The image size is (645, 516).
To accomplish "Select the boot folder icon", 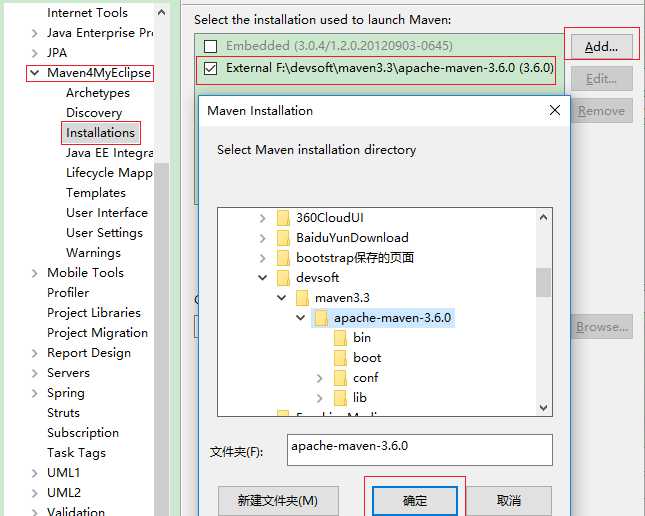I will 340,358.
